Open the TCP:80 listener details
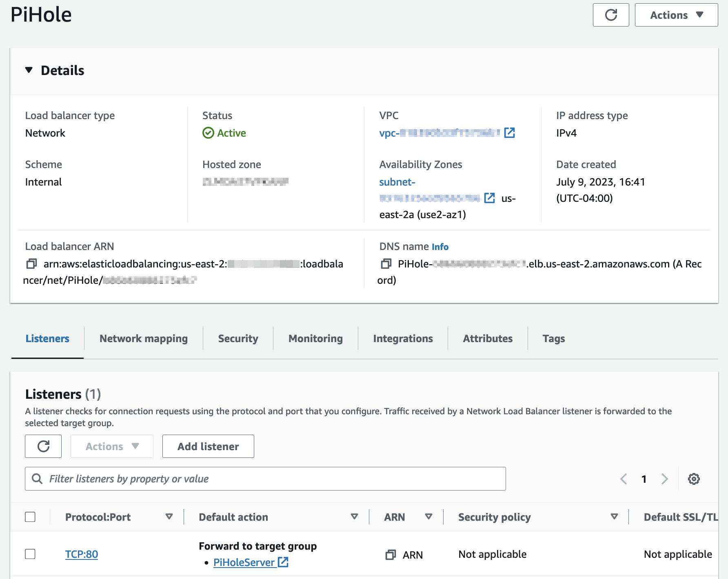 tap(81, 554)
